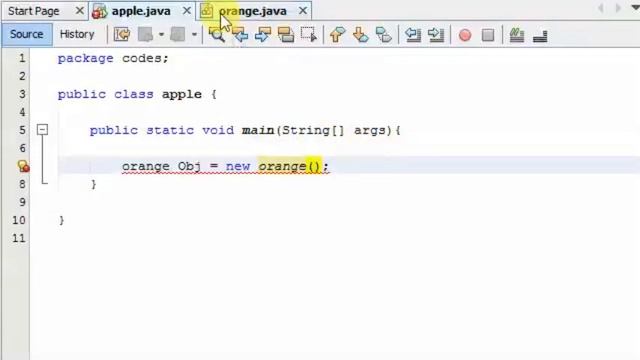640x360 pixels.
Task: Go to next search occurrence icon
Action: 263,35
